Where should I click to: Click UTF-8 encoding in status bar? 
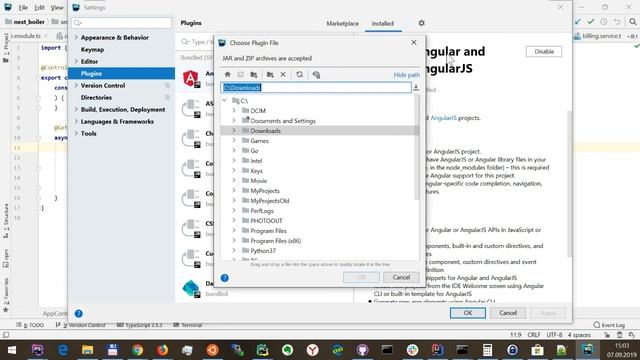[554, 335]
